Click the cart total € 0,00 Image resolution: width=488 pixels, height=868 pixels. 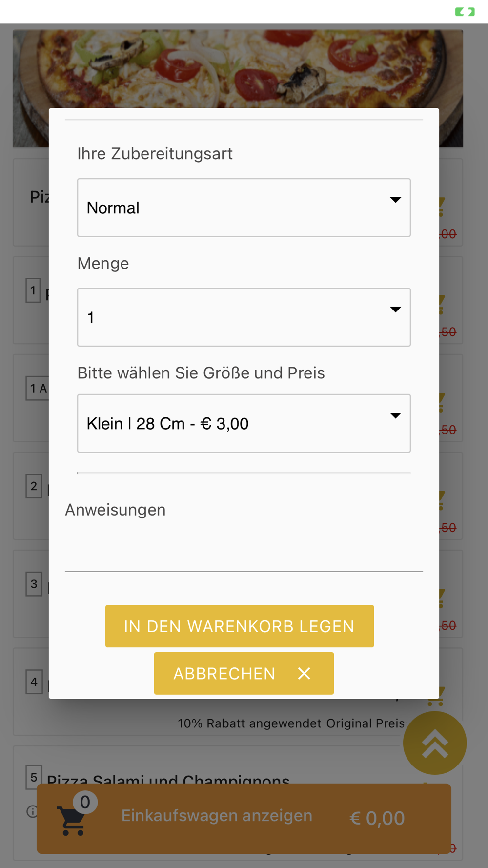[377, 818]
